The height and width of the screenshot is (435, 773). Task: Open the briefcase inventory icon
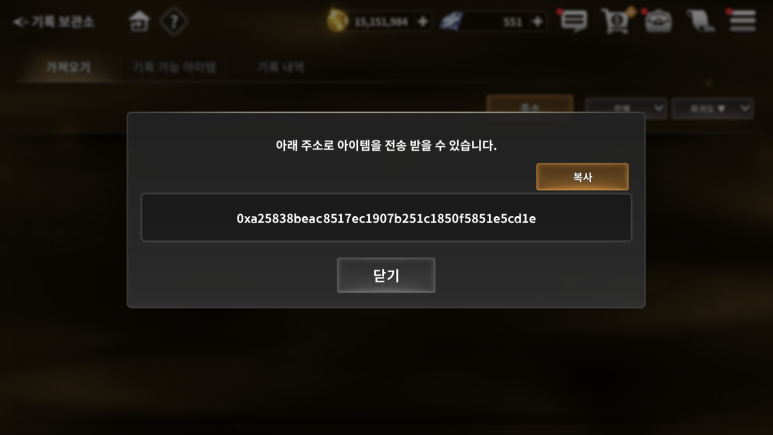point(659,22)
